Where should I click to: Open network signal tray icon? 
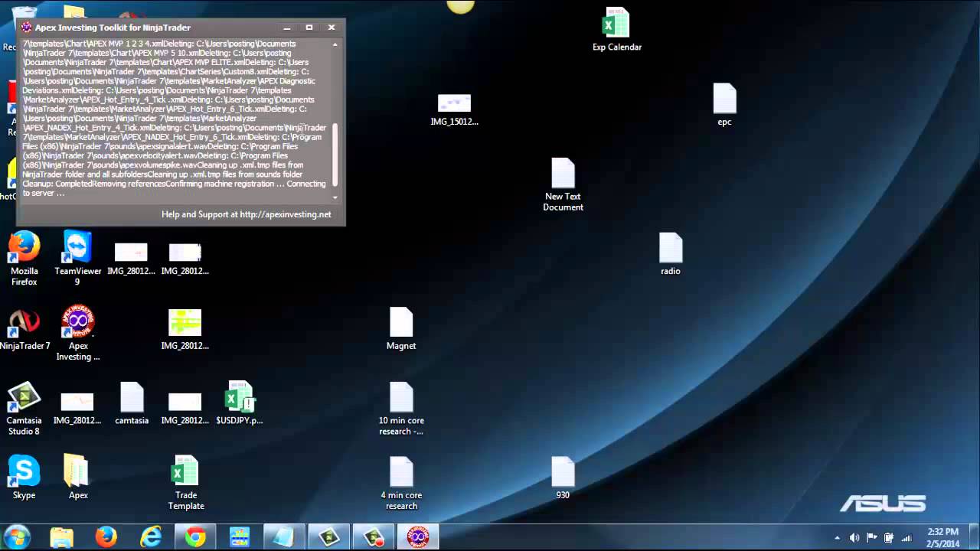pos(906,538)
